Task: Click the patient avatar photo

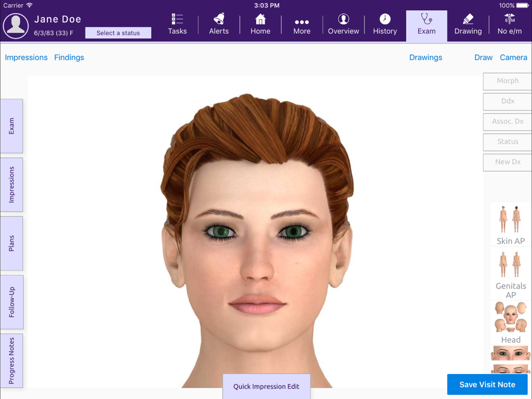Action: coord(16,25)
